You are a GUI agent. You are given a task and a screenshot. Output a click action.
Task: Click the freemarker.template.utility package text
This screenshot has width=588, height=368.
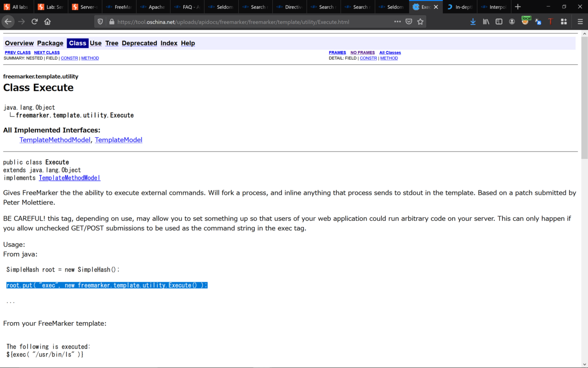click(41, 77)
